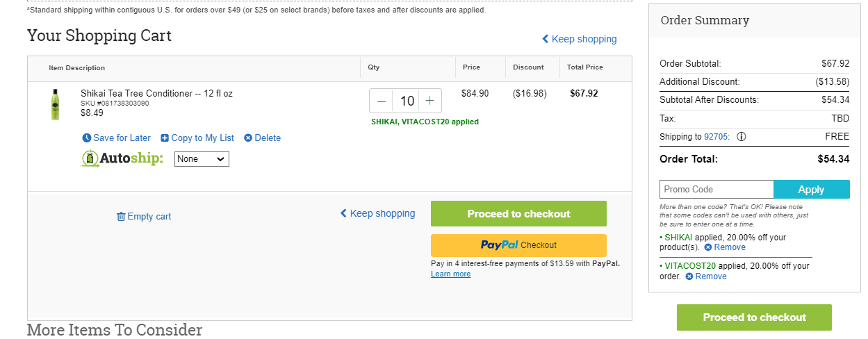Click the quantity field showing 10
Image resolution: width=868 pixels, height=339 pixels.
pos(407,101)
